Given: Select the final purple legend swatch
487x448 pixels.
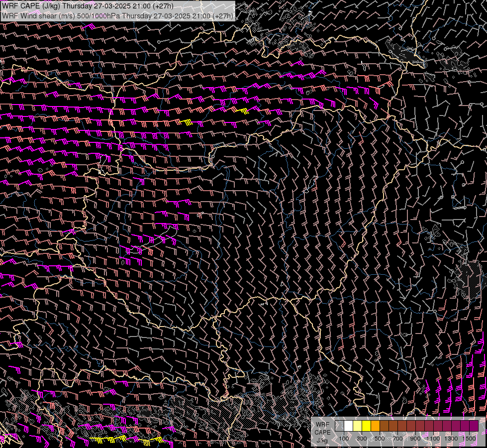Looking at the screenshot, I should point(474,426).
